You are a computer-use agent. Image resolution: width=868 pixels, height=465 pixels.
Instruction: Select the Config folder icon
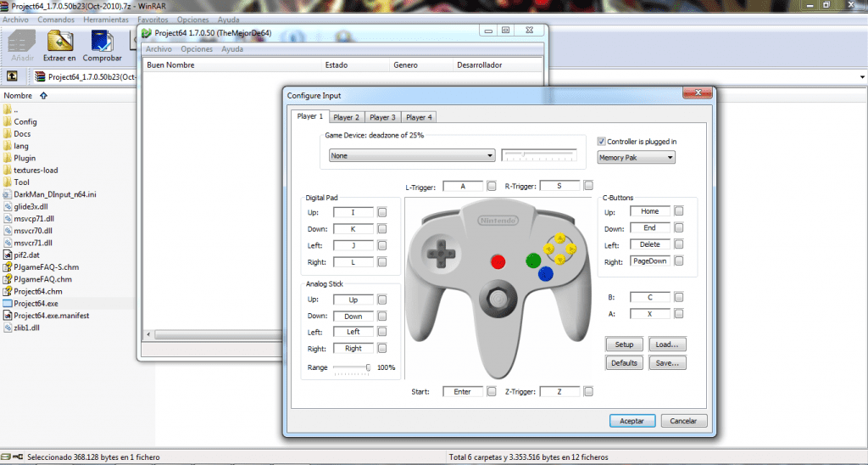(x=7, y=121)
